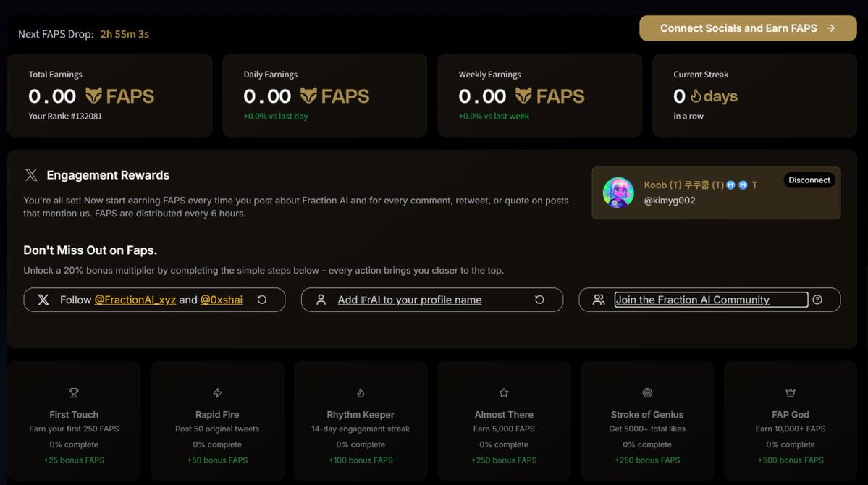Image resolution: width=868 pixels, height=485 pixels.
Task: Refresh the Add FrAI profile name task
Action: [539, 300]
